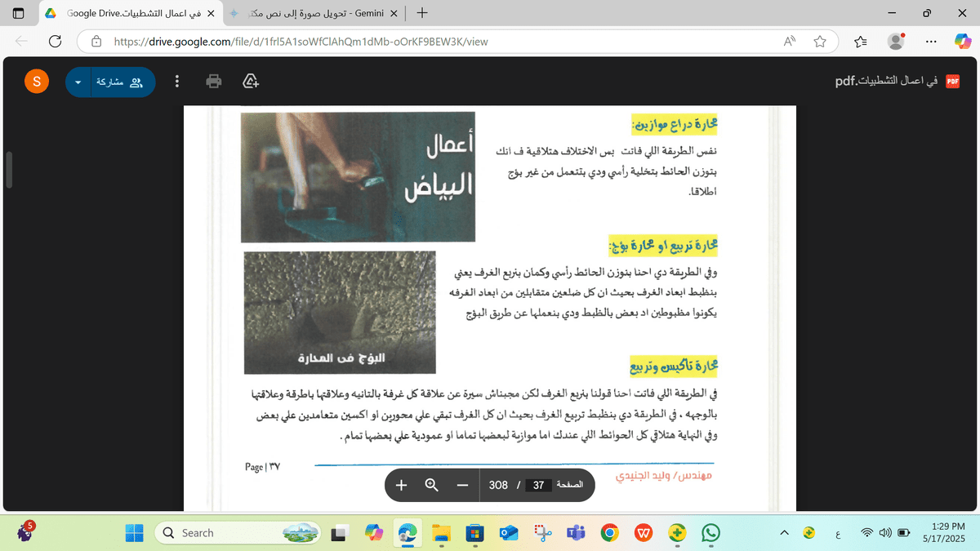This screenshot has height=551, width=980.
Task: Click the drive.google.com address bar URL
Action: pos(301,42)
